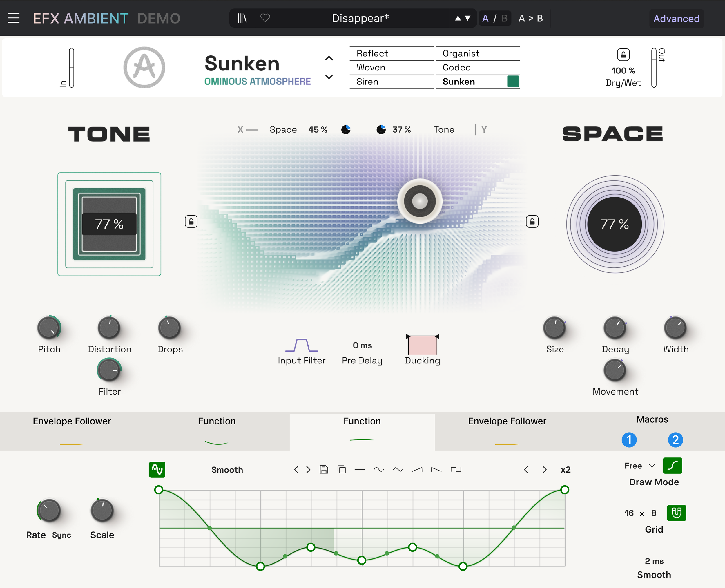The width and height of the screenshot is (725, 588).
Task: Select the sine waveform shape for the function
Action: tap(380, 470)
